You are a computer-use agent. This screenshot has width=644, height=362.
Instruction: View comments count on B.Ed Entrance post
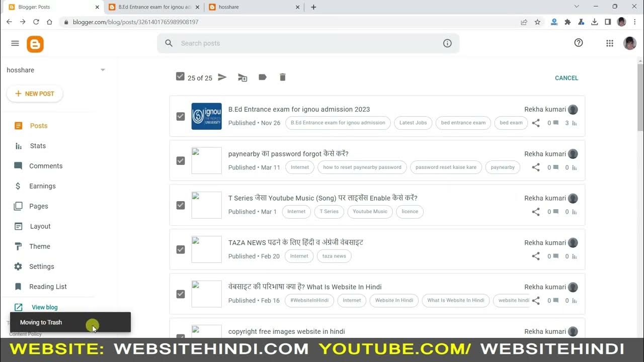tap(553, 123)
